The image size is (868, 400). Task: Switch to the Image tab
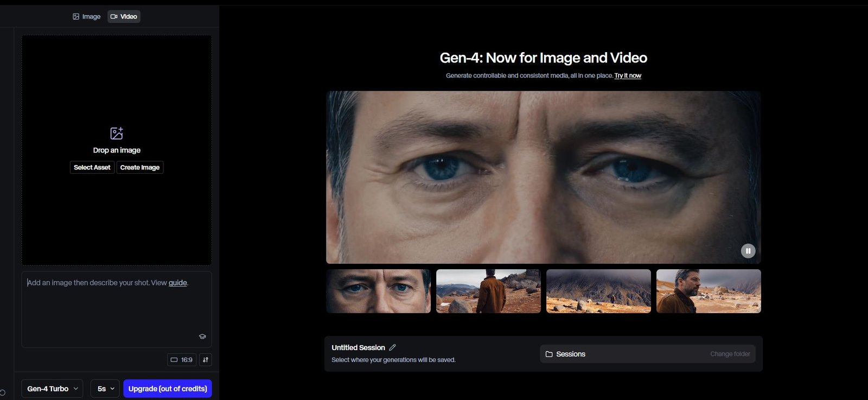[87, 17]
